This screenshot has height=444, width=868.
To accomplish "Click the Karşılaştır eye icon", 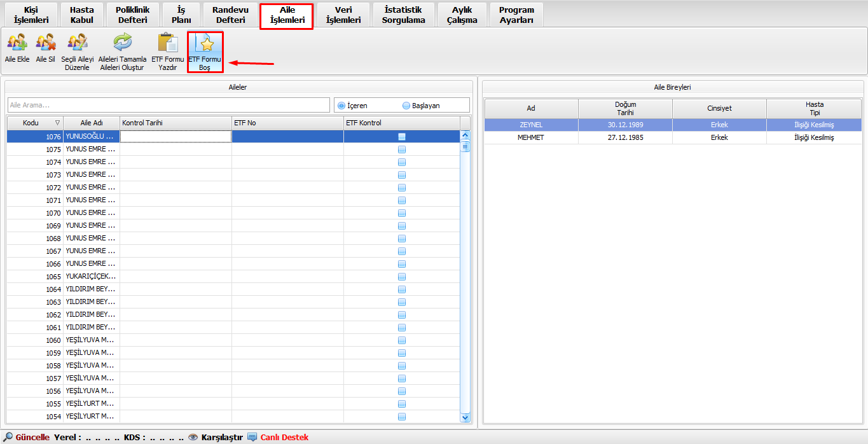I will (x=193, y=437).
